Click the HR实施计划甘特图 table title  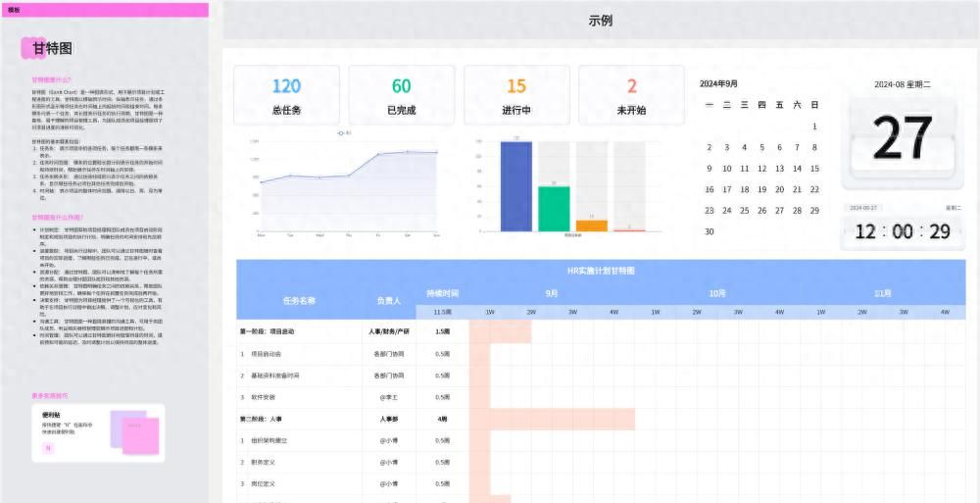point(601,271)
